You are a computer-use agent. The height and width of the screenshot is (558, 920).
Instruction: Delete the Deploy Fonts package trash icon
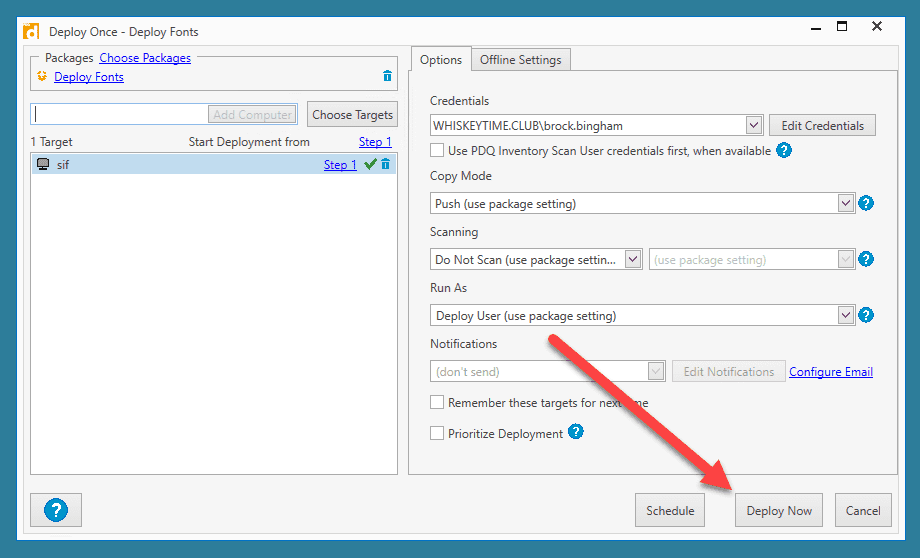387,76
